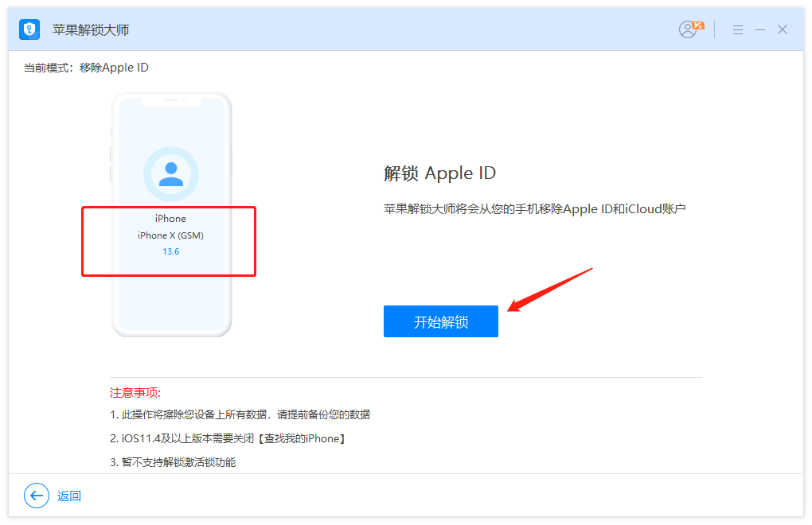The image size is (812, 525).
Task: Click the 返回 link text
Action: point(69,496)
